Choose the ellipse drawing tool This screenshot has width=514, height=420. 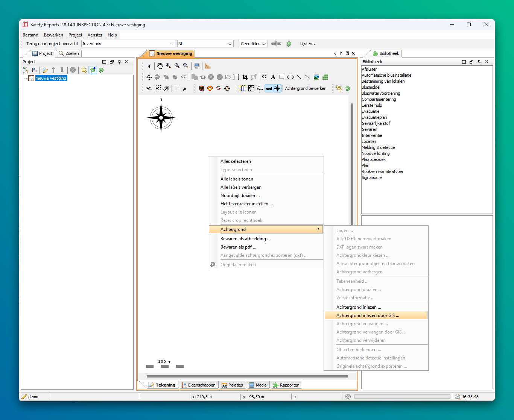pos(290,77)
